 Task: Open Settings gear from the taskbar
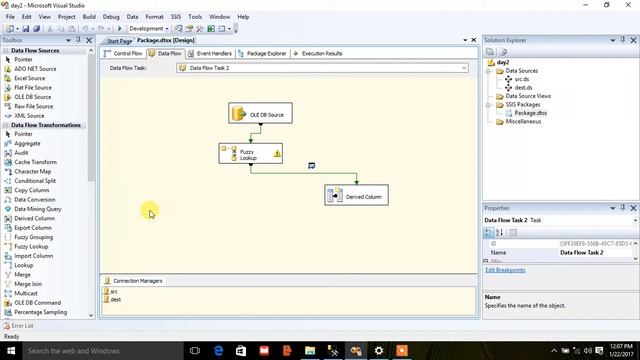coord(379,351)
